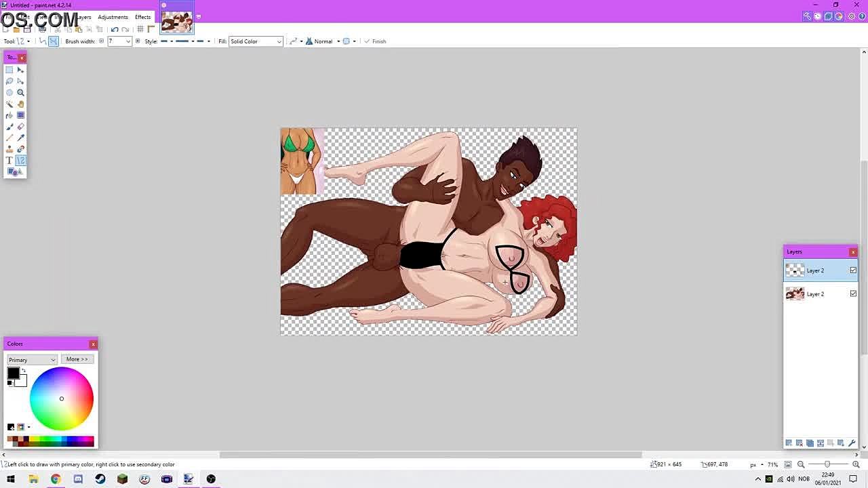Select the Rectangle Select tool
The width and height of the screenshot is (868, 488).
[9, 70]
